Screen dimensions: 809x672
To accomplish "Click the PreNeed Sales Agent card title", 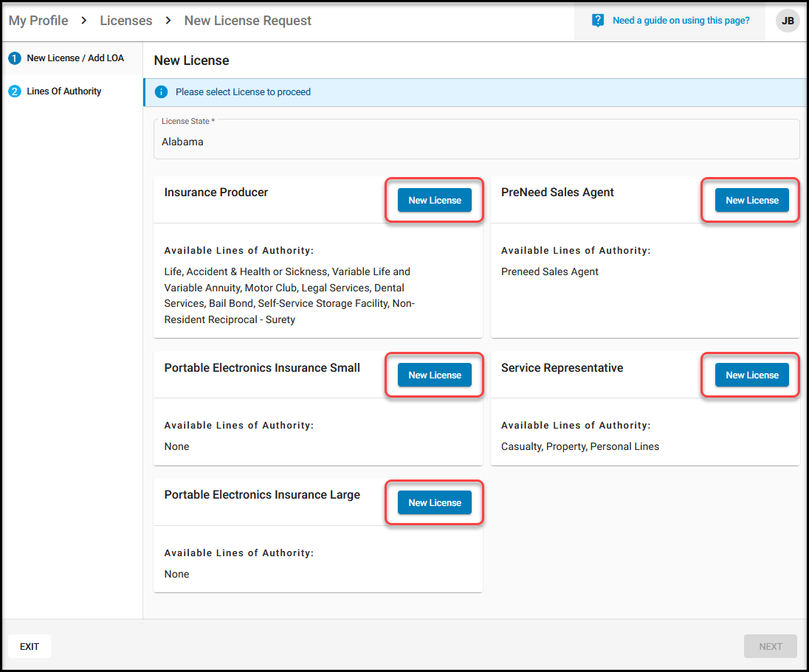I will pyautogui.click(x=557, y=193).
